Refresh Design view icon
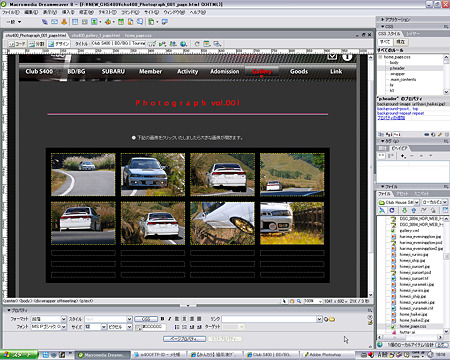The width and height of the screenshot is (450, 360). (x=197, y=44)
